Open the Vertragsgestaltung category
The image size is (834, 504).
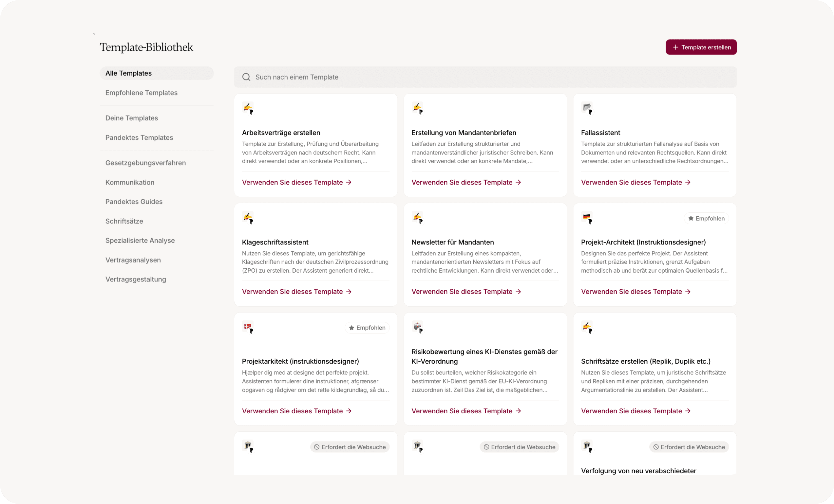point(136,279)
